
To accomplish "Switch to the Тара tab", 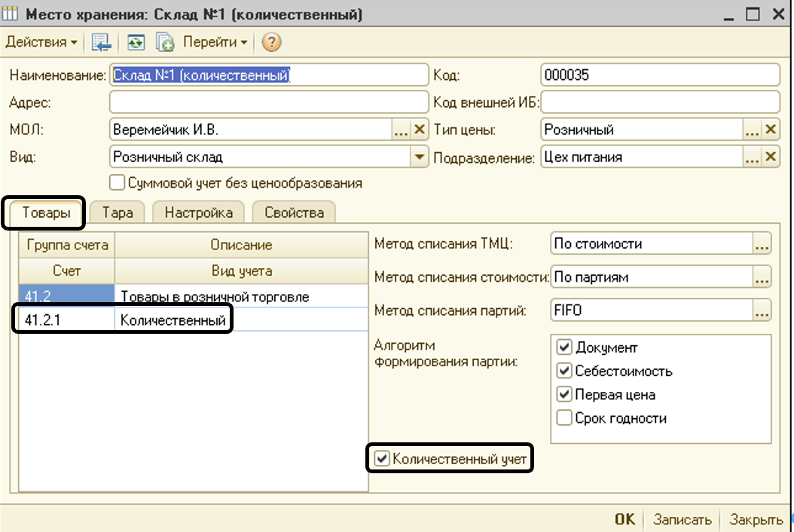I will pyautogui.click(x=118, y=212).
